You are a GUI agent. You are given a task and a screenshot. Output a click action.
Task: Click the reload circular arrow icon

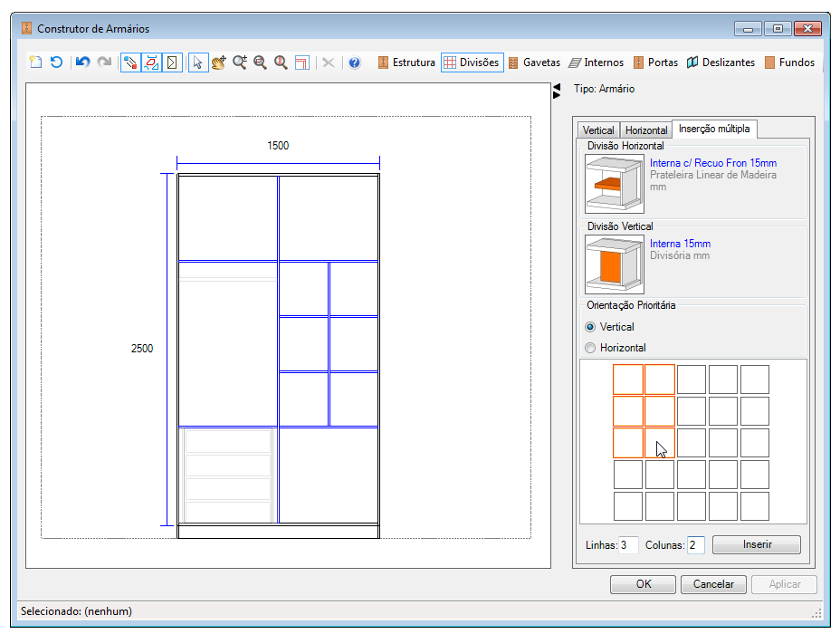(56, 62)
